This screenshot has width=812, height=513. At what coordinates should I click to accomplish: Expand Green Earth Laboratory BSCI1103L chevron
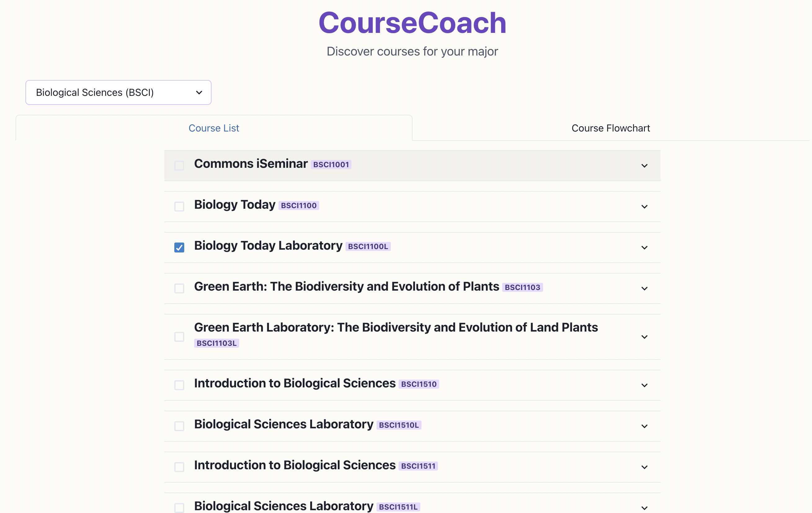[644, 337]
